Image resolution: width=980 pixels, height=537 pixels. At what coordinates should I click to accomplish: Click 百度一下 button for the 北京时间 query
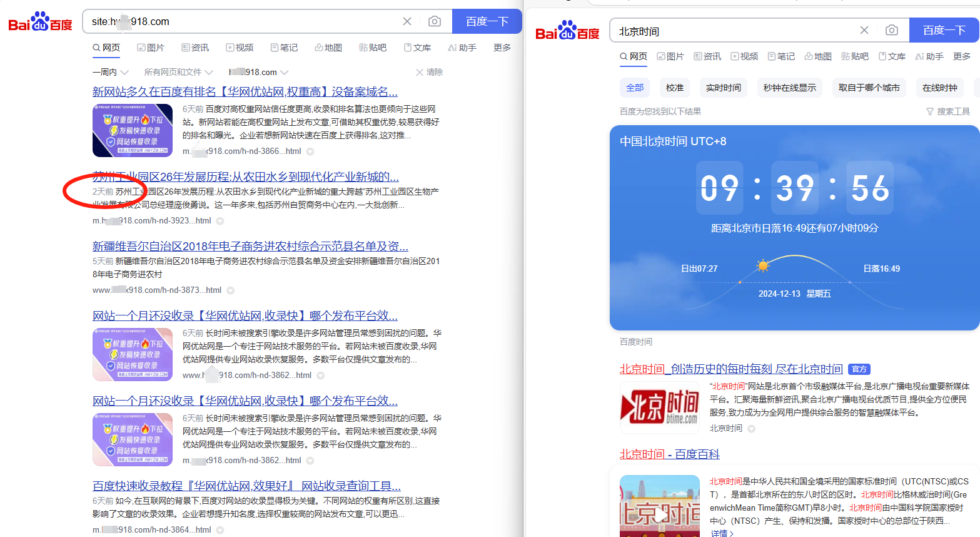(x=944, y=30)
